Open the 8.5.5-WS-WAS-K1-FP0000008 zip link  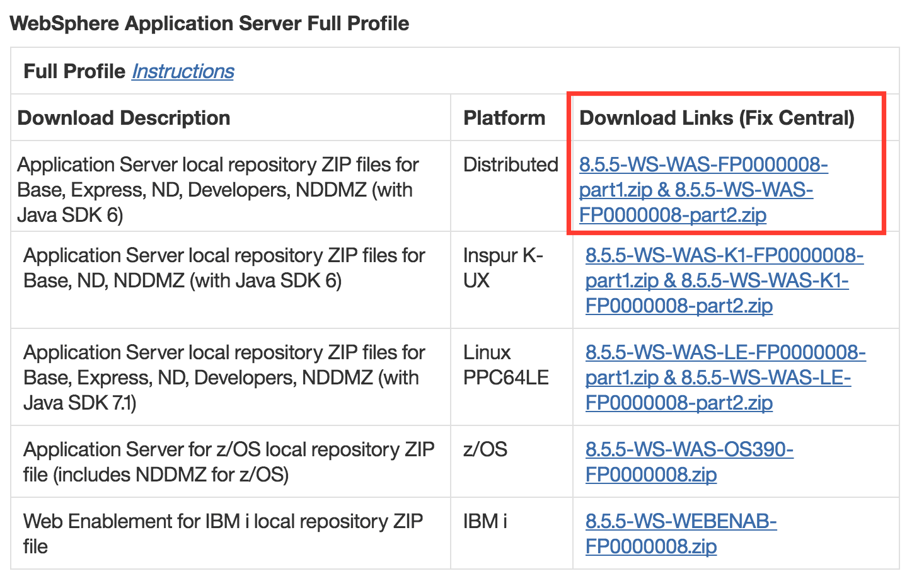pos(724,280)
